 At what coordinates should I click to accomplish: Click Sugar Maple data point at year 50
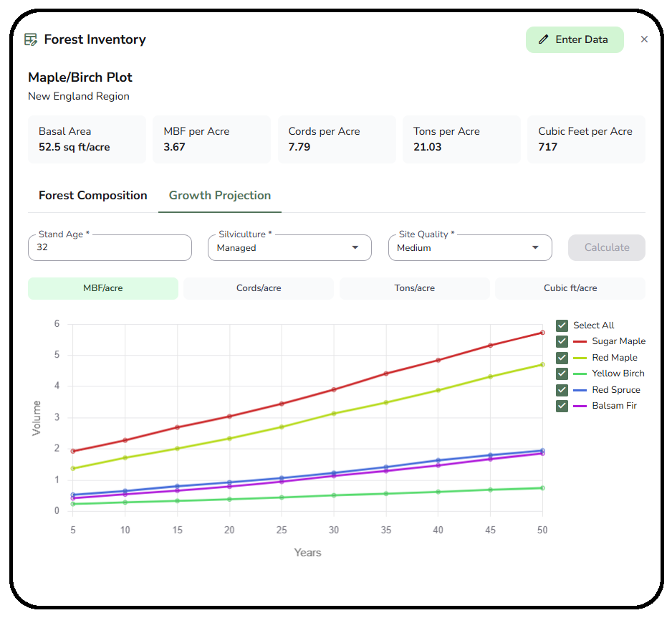pyautogui.click(x=542, y=333)
